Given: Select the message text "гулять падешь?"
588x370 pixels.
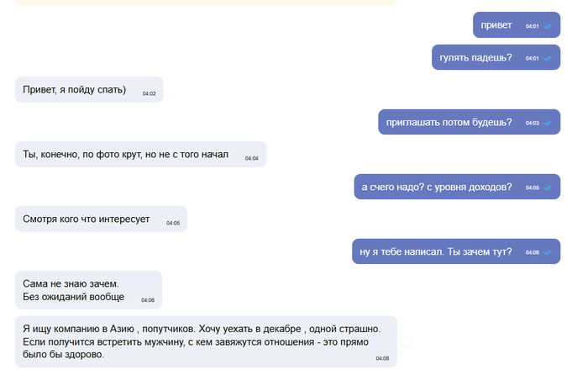Looking at the screenshot, I should pyautogui.click(x=475, y=57).
